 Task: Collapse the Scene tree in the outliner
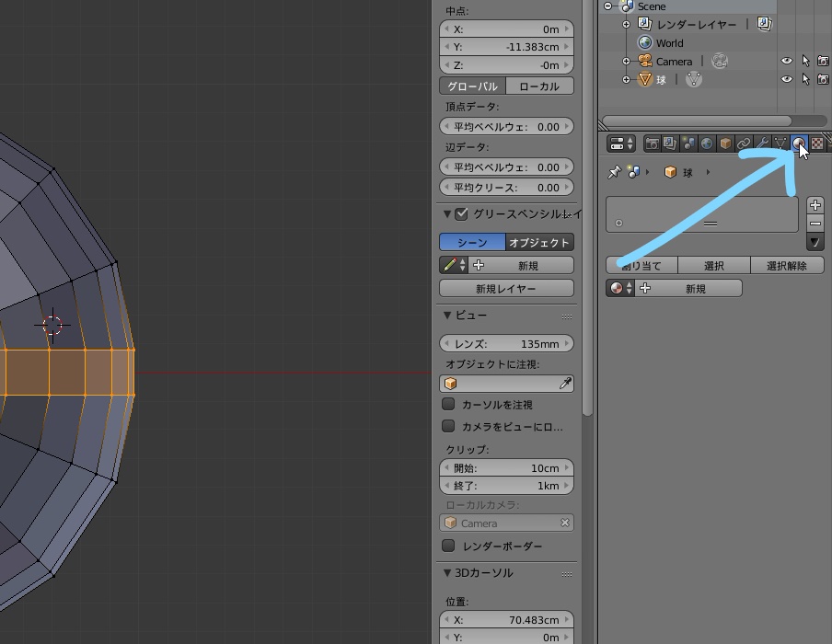coord(607,6)
